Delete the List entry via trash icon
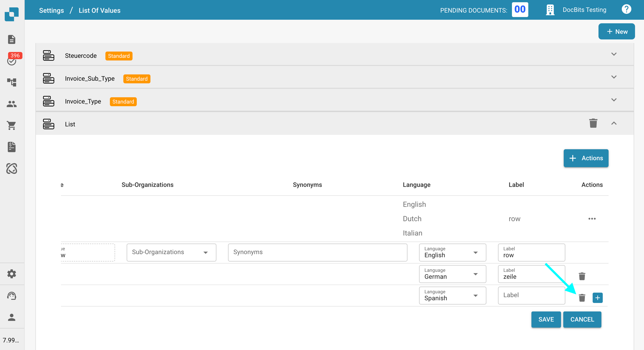 click(x=593, y=123)
